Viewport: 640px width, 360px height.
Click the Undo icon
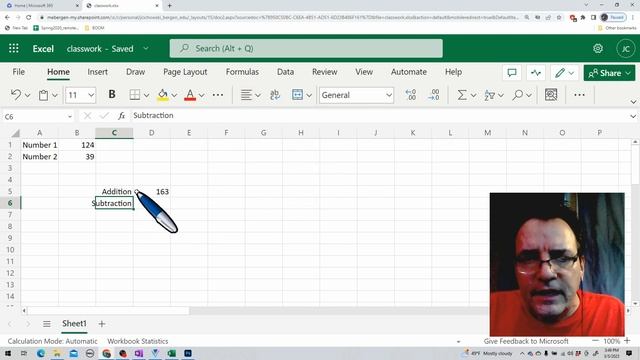16,95
